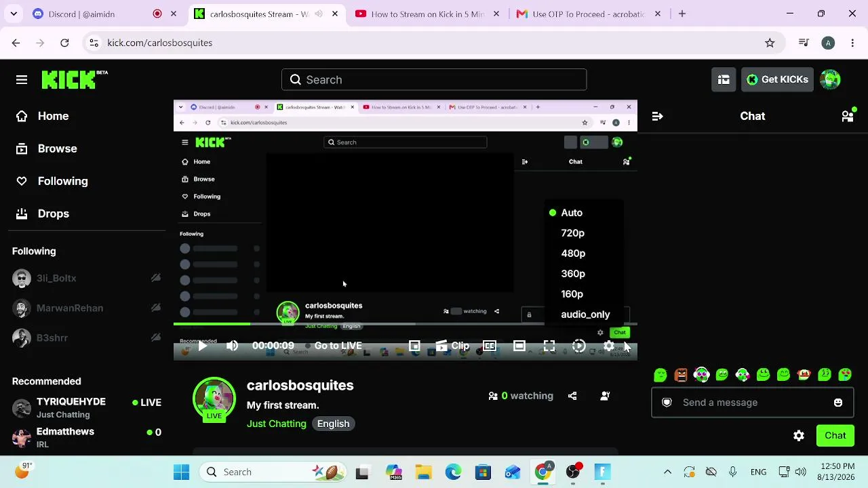Mute the stream audio with the speaker icon
Screen dimensions: 868x488
tap(233, 346)
